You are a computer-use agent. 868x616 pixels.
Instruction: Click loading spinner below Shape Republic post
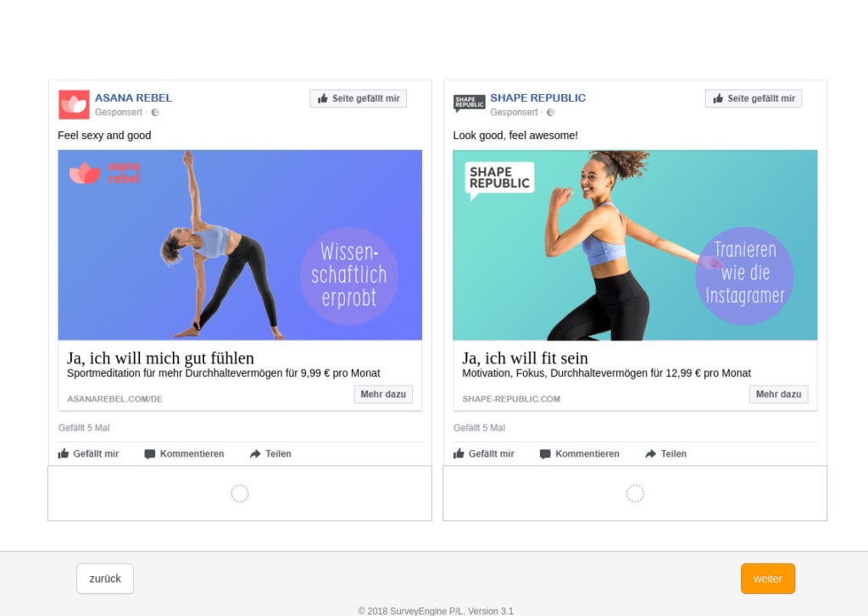[635, 493]
